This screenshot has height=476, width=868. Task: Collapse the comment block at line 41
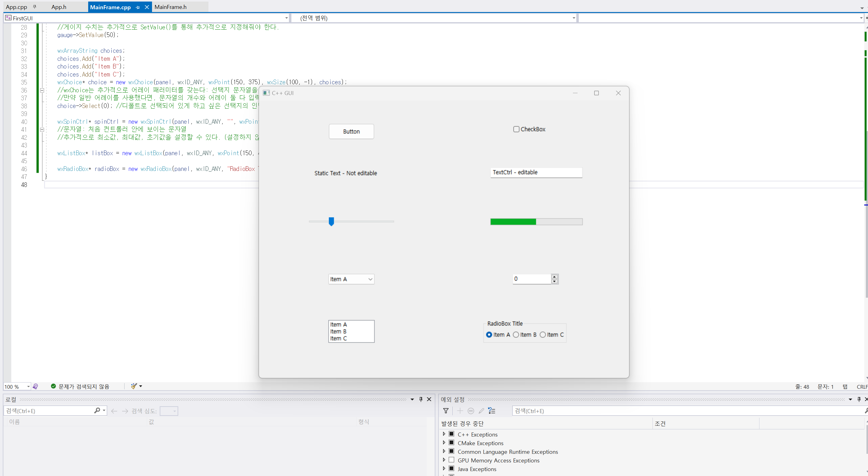(x=42, y=130)
